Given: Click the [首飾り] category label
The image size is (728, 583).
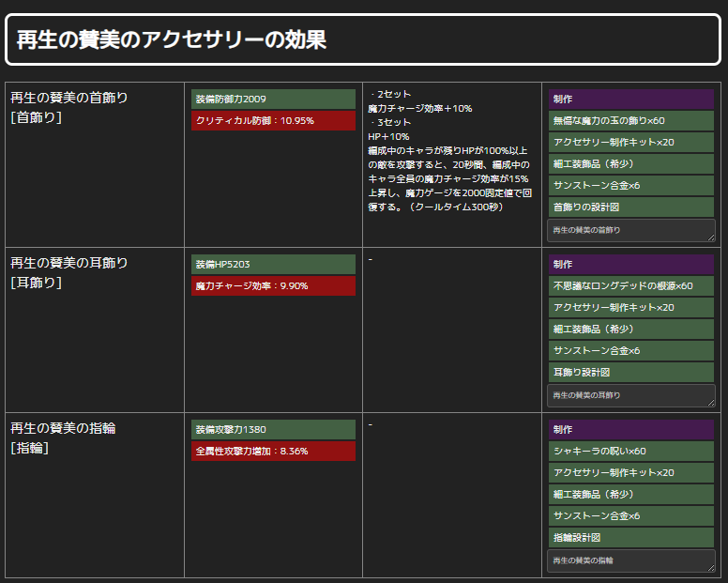Looking at the screenshot, I should pos(36,117).
